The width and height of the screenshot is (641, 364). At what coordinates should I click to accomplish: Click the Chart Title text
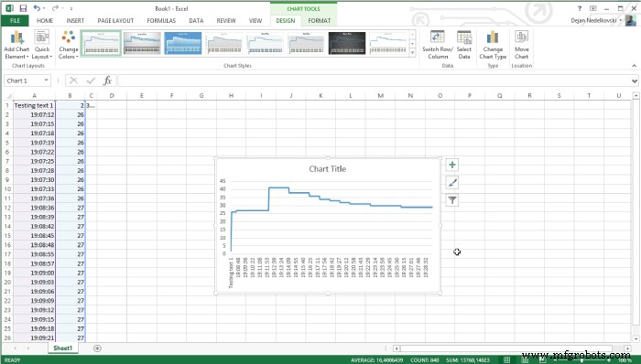point(328,169)
